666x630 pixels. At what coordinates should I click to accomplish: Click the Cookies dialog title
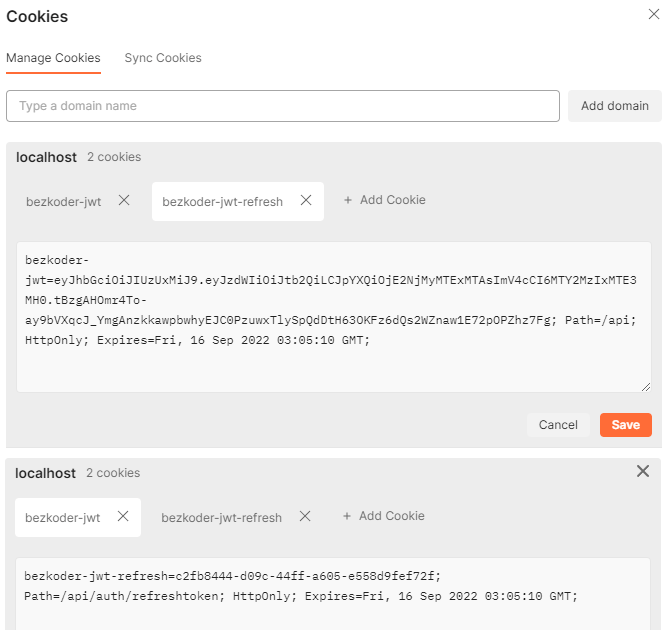coord(37,17)
